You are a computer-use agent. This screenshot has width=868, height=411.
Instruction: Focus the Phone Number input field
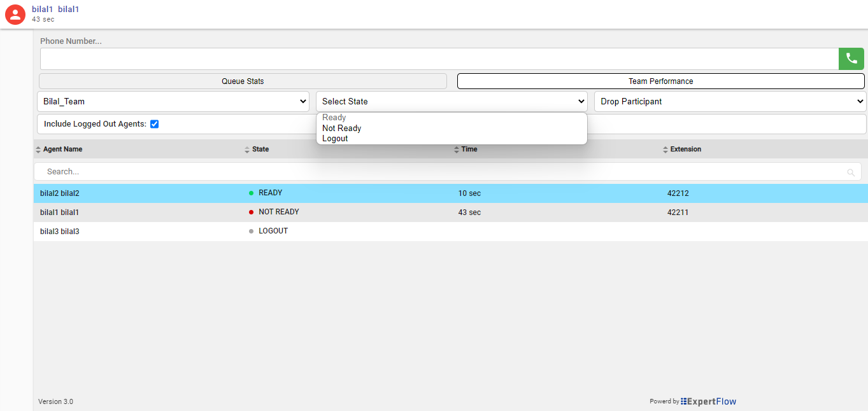pyautogui.click(x=439, y=59)
